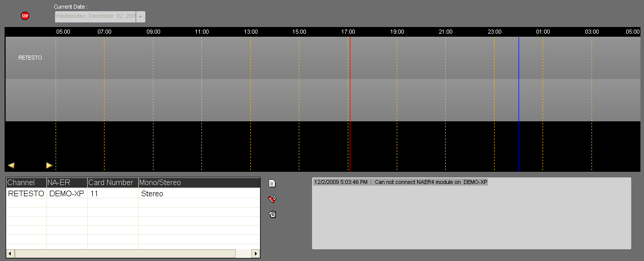Screen dimensions: 644x261
Task: Click the table scrollbar right arrow
Action: pos(255,253)
